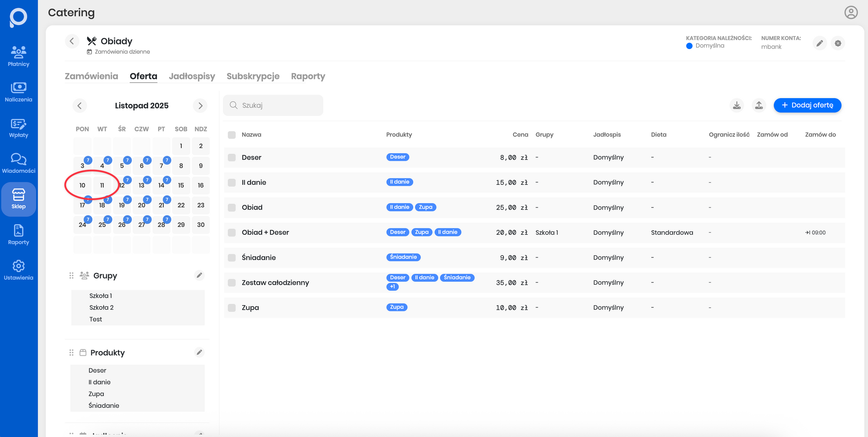The image size is (868, 437).
Task: Open Wiadomości messages icon
Action: tap(18, 164)
